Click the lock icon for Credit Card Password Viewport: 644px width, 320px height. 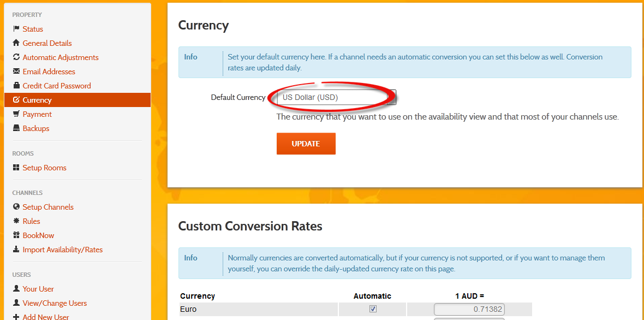point(16,86)
